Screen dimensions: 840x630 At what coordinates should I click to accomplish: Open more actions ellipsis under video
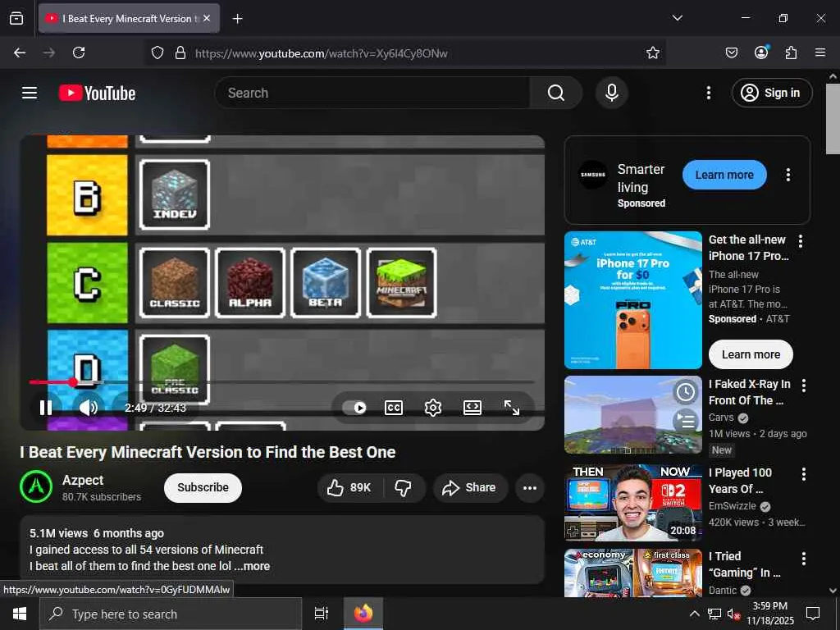pos(530,487)
